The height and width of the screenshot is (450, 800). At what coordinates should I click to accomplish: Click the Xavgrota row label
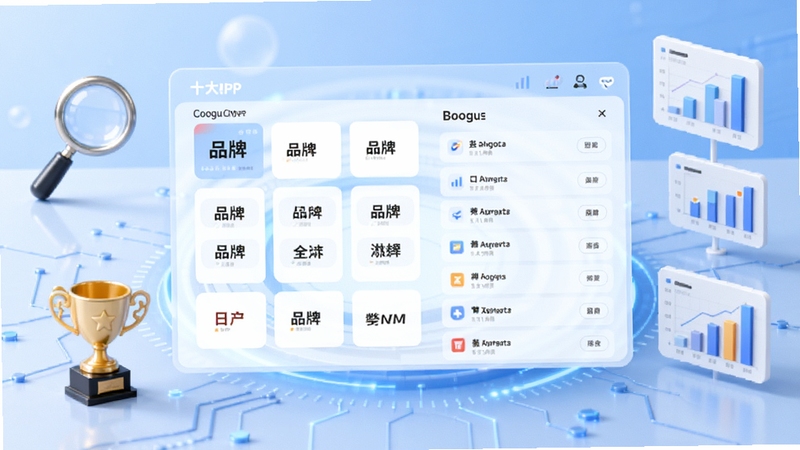[x=491, y=310]
